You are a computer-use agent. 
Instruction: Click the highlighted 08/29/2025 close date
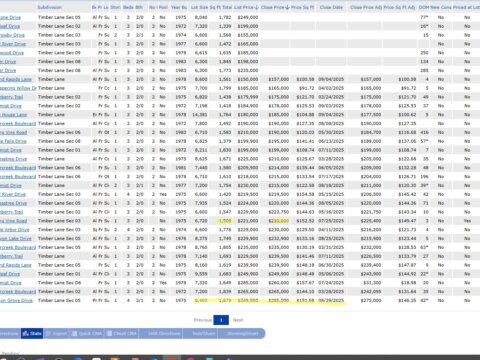click(331, 300)
